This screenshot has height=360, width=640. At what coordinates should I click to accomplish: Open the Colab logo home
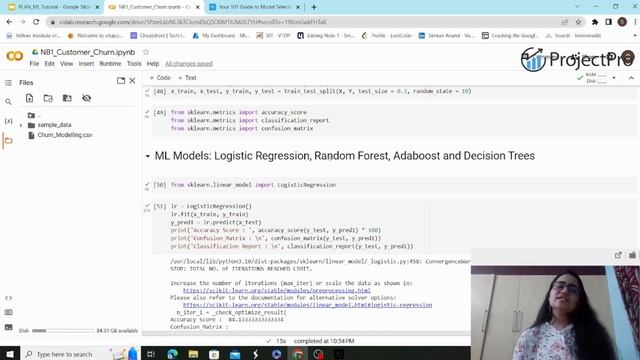coord(15,56)
